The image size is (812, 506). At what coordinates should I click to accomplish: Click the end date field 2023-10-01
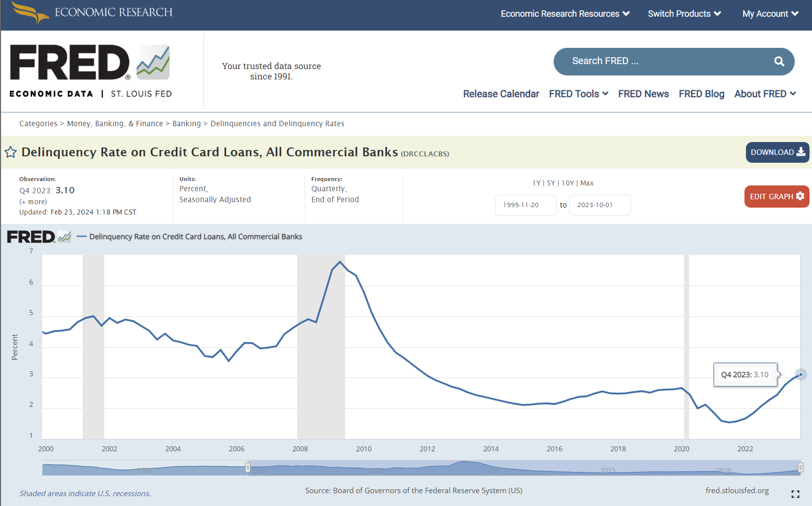[600, 205]
